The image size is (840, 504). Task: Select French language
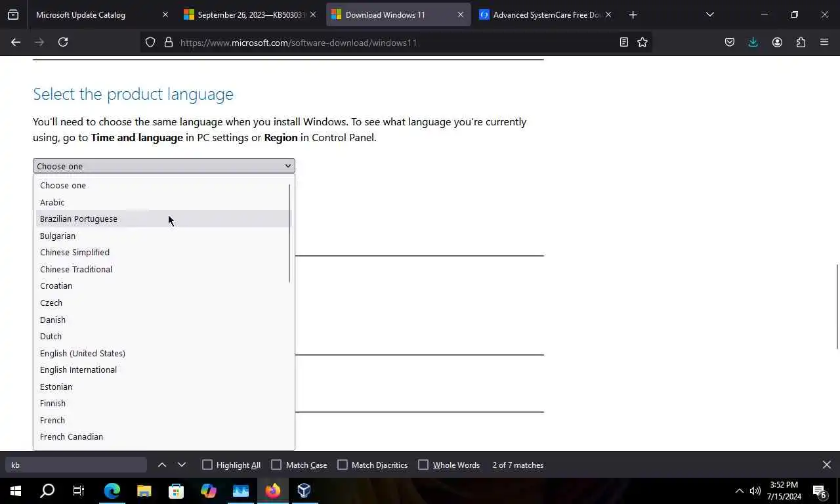tap(162, 420)
